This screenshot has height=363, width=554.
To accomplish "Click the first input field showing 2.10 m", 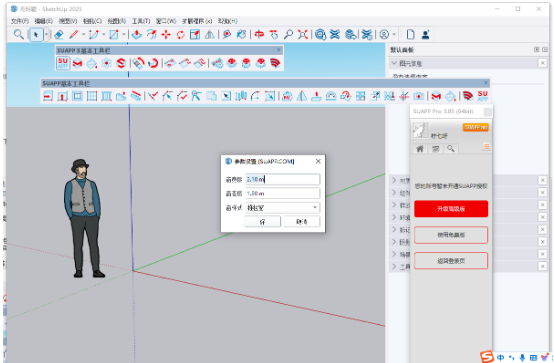I will point(283,179).
